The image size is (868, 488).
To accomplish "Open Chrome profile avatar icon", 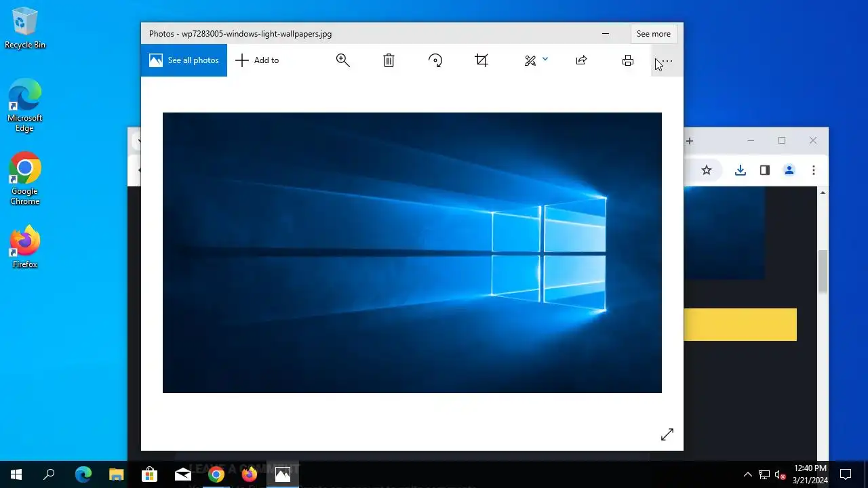I will tap(789, 170).
